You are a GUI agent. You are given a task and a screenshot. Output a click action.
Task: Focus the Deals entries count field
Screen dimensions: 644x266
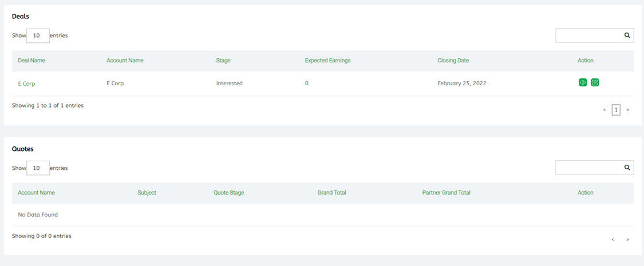(x=38, y=35)
